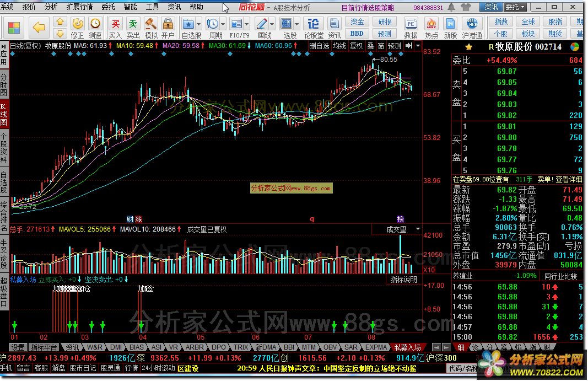The width and height of the screenshot is (588, 381).
Task: Open the 委托 dropdown in the title bar
Action: 515,7
